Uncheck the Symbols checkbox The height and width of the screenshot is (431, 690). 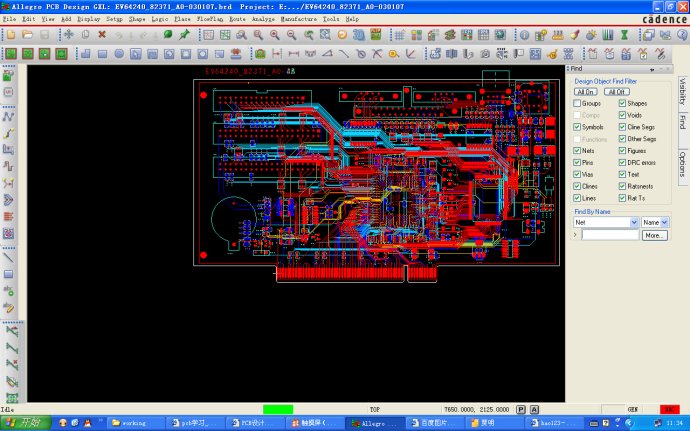[577, 127]
